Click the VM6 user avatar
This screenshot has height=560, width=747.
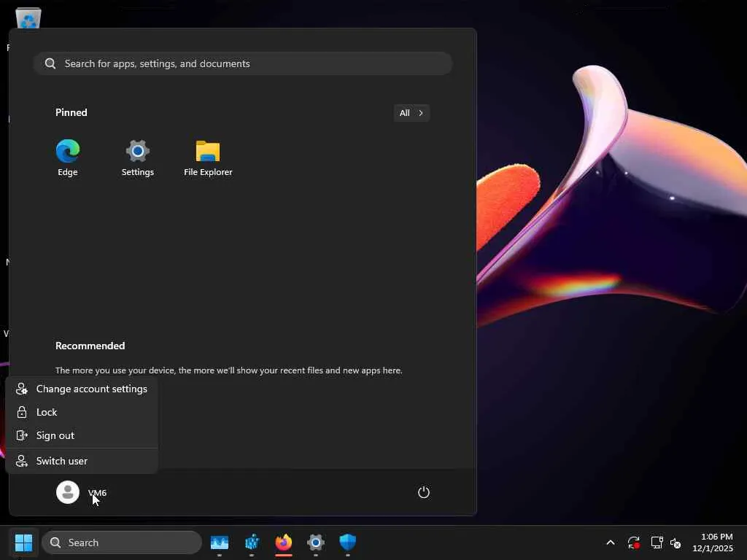pos(68,492)
